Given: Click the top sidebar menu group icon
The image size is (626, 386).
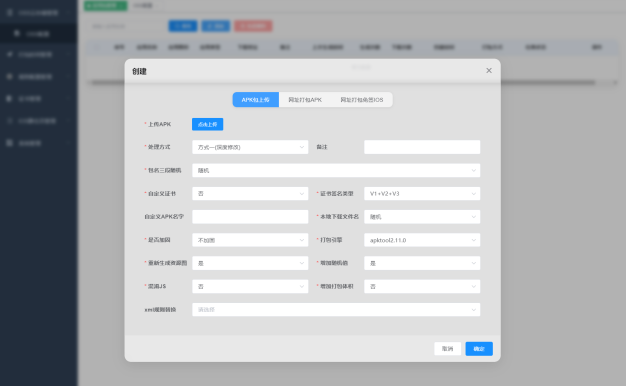Looking at the screenshot, I should coord(10,13).
